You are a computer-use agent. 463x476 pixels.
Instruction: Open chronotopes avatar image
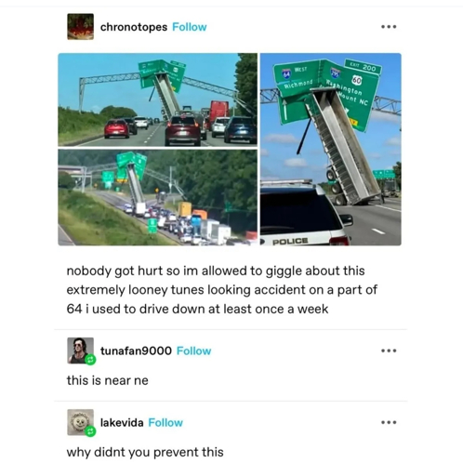point(80,27)
